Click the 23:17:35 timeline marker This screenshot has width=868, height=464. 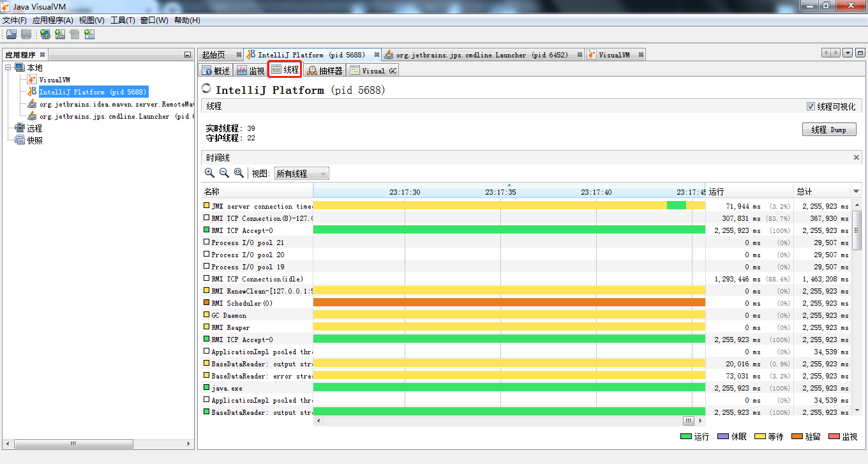click(x=500, y=191)
